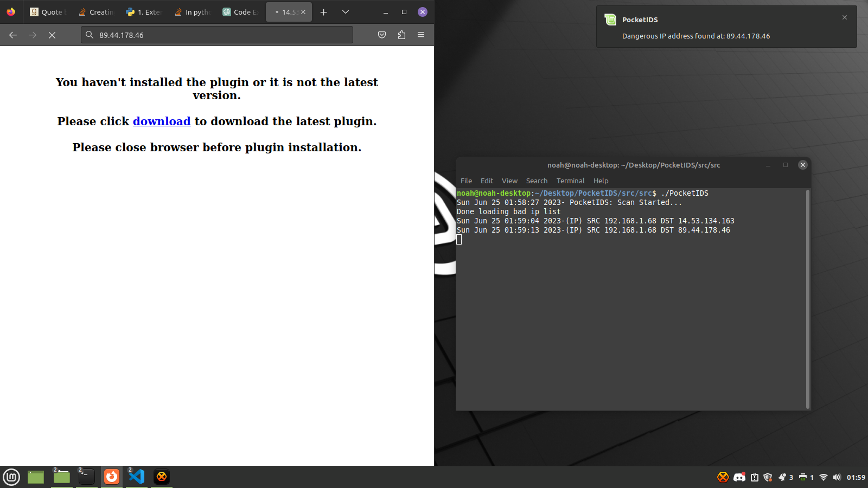This screenshot has height=488, width=868.
Task: Open Discord from system tray
Action: tap(739, 477)
